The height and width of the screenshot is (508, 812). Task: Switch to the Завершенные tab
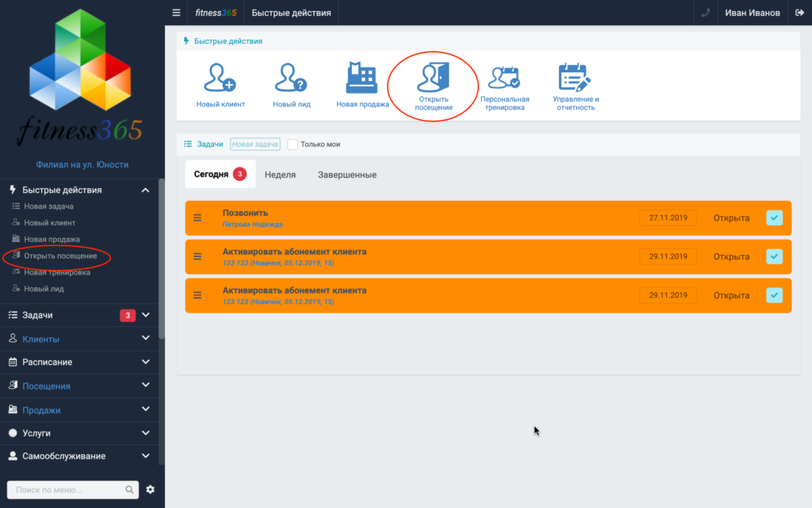click(x=347, y=175)
